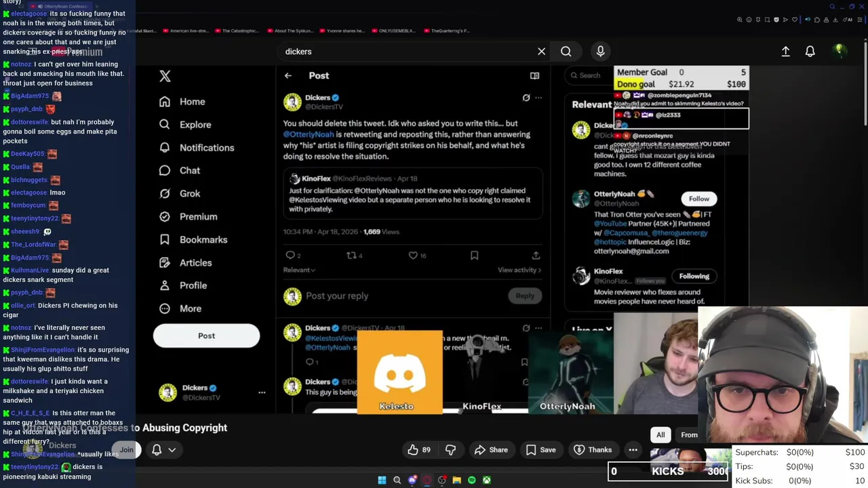Open the Windows Start button
Viewport: 868px width, 488px height.
(x=382, y=480)
